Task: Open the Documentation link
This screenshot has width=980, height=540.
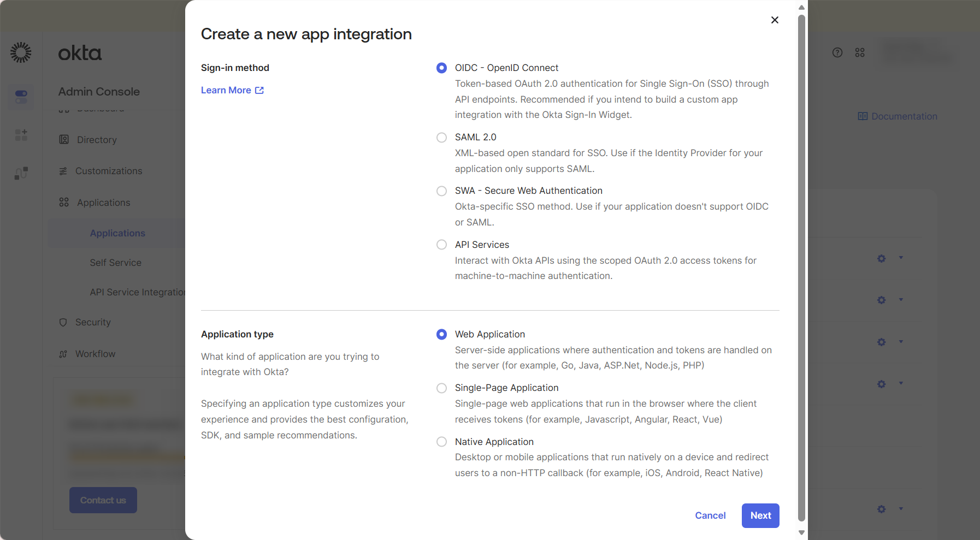Action: (x=904, y=116)
